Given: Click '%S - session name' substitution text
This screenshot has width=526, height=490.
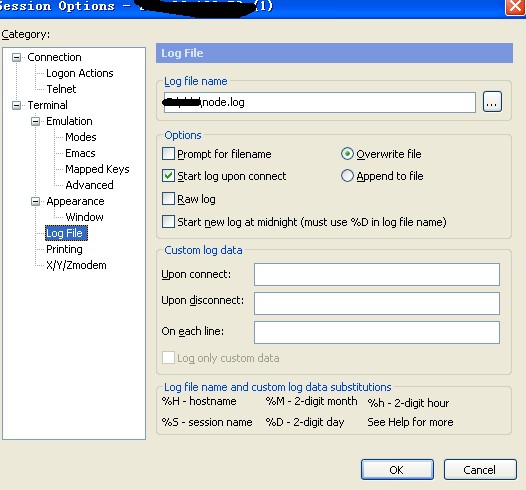Looking at the screenshot, I should click(207, 422).
